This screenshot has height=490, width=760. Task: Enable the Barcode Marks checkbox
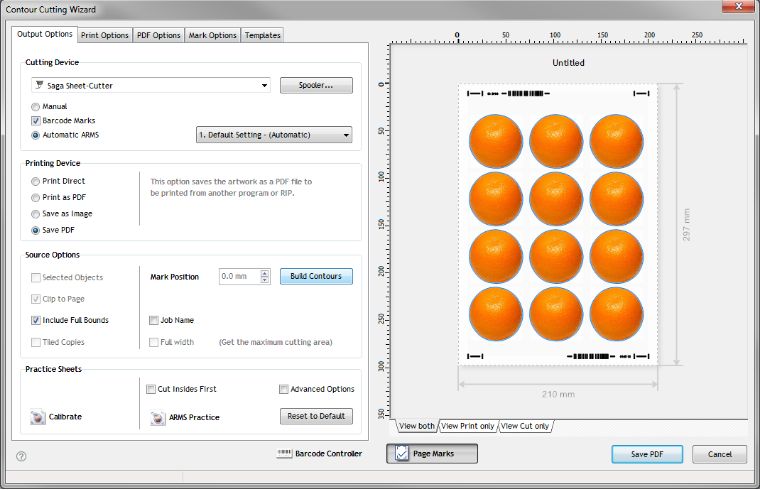(37, 120)
